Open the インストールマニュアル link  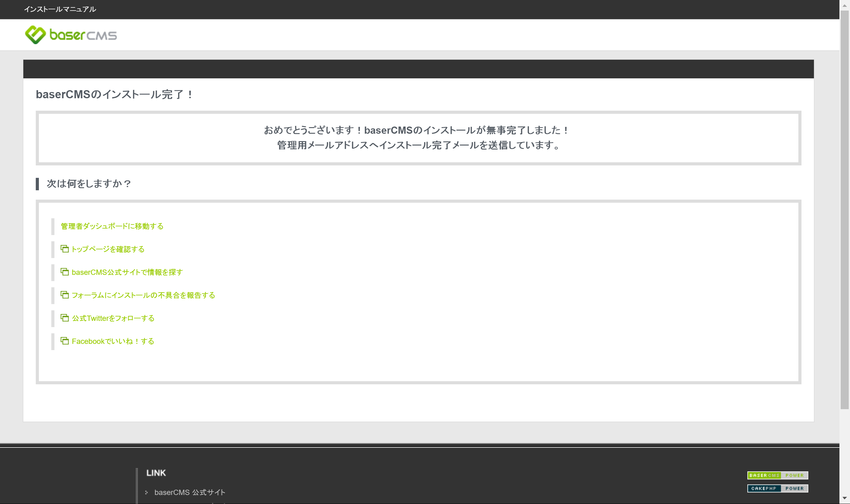point(60,9)
